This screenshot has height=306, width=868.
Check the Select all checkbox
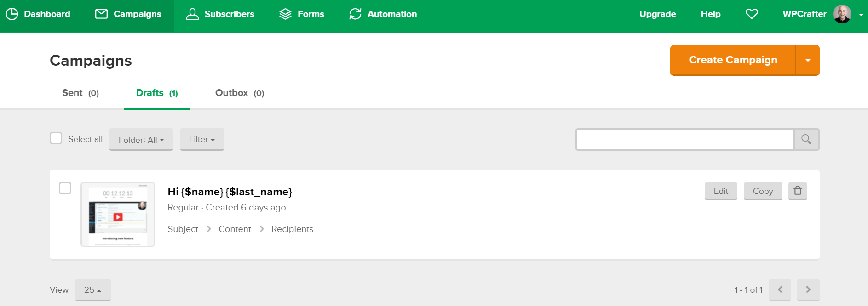56,138
